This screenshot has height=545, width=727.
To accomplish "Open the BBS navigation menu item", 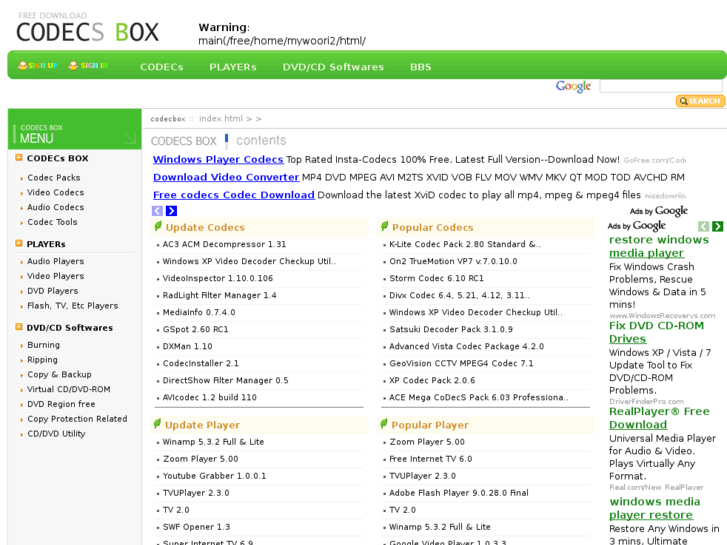I will pos(421,67).
